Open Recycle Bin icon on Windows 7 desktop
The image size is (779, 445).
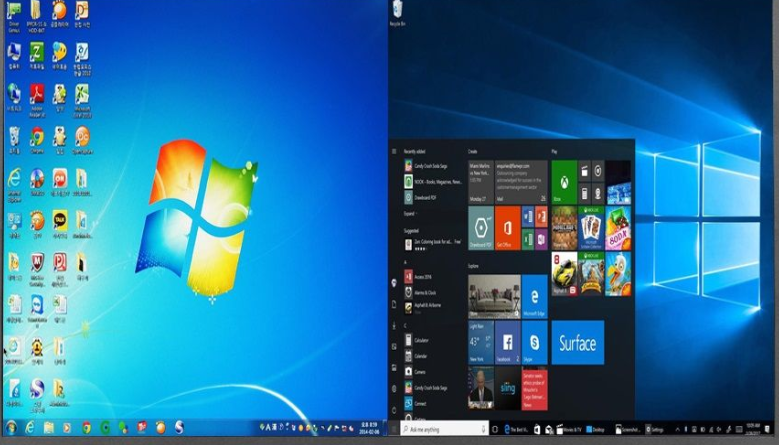pos(14,140)
